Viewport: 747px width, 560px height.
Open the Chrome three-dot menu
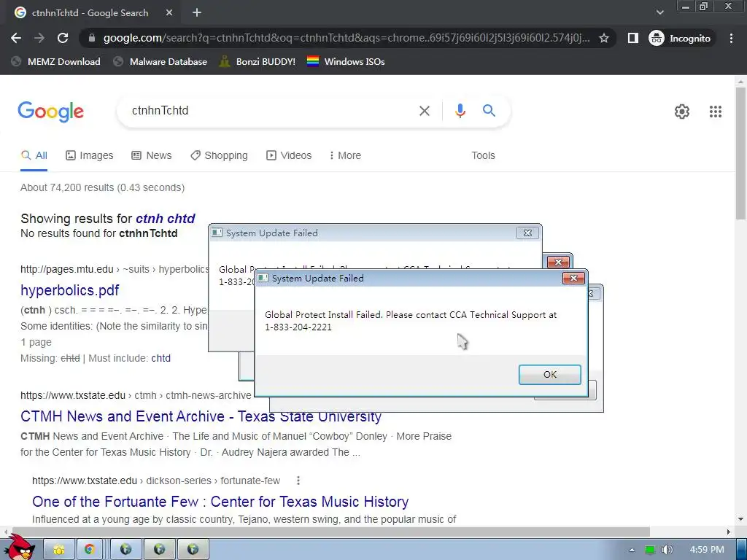(731, 38)
